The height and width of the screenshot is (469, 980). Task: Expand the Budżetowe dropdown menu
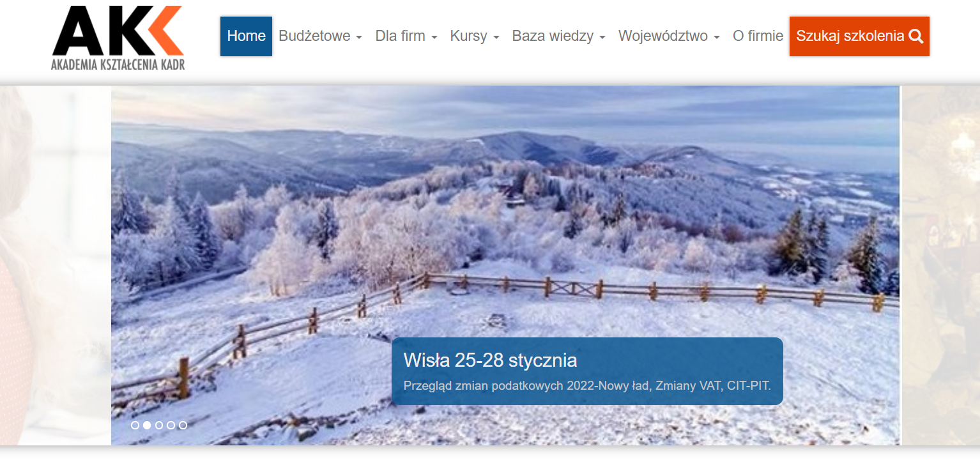point(321,36)
